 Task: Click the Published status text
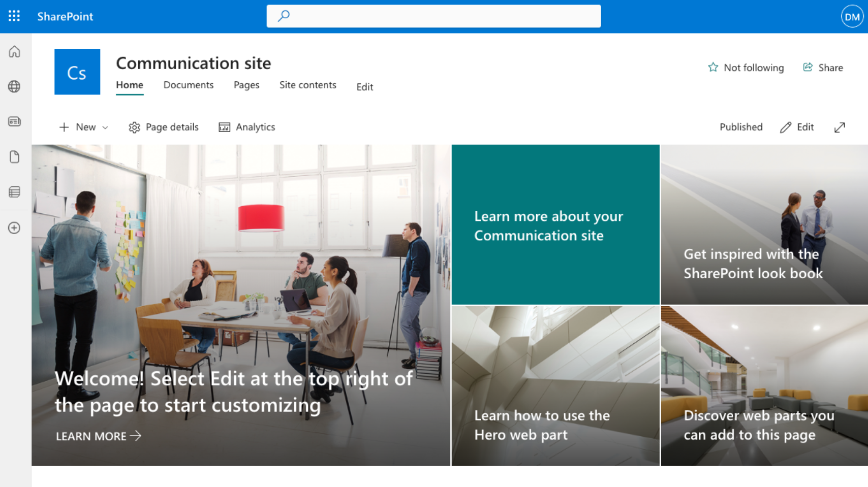coord(741,127)
